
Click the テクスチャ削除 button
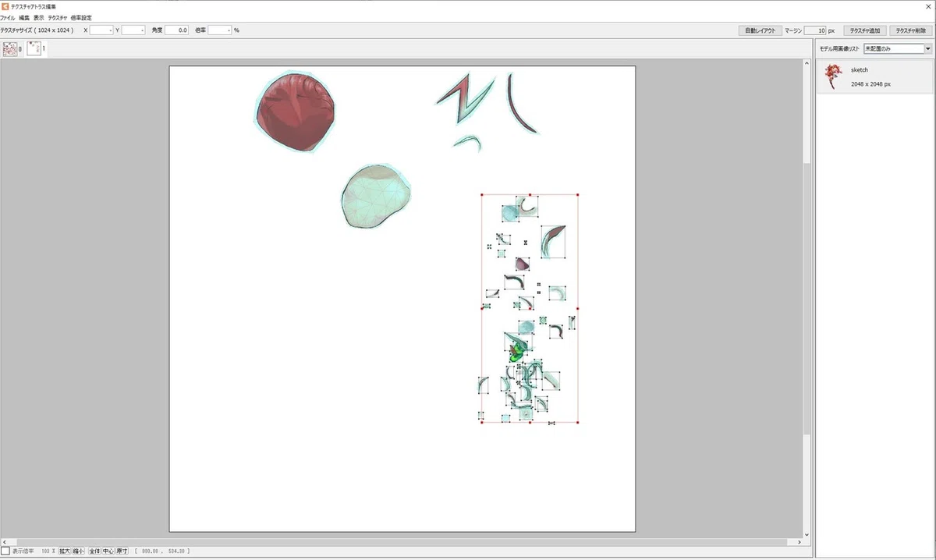[911, 30]
